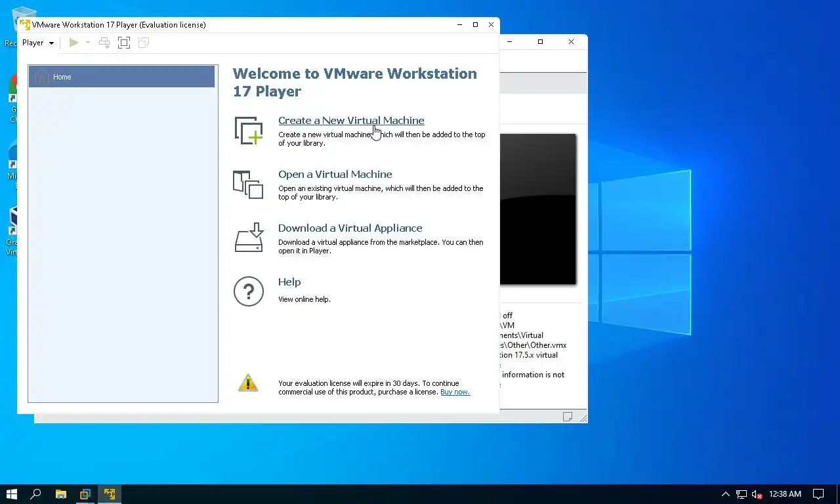Click the Oracle VirtualBox desktop shortcut
The image size is (840, 504).
click(13, 231)
